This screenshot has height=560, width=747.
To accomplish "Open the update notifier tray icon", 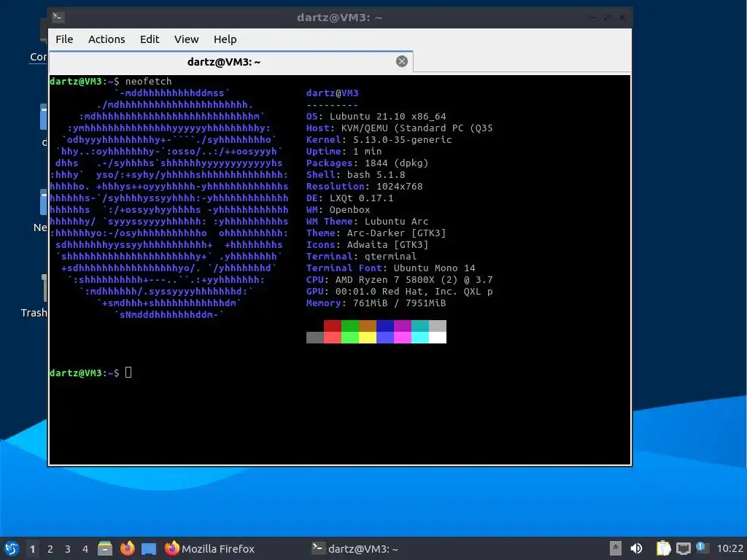I will (703, 548).
